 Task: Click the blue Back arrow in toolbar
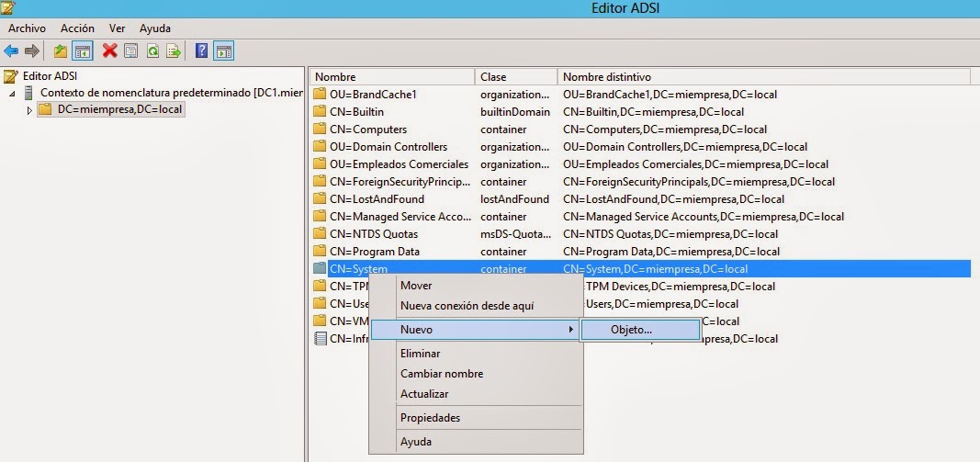click(x=11, y=51)
